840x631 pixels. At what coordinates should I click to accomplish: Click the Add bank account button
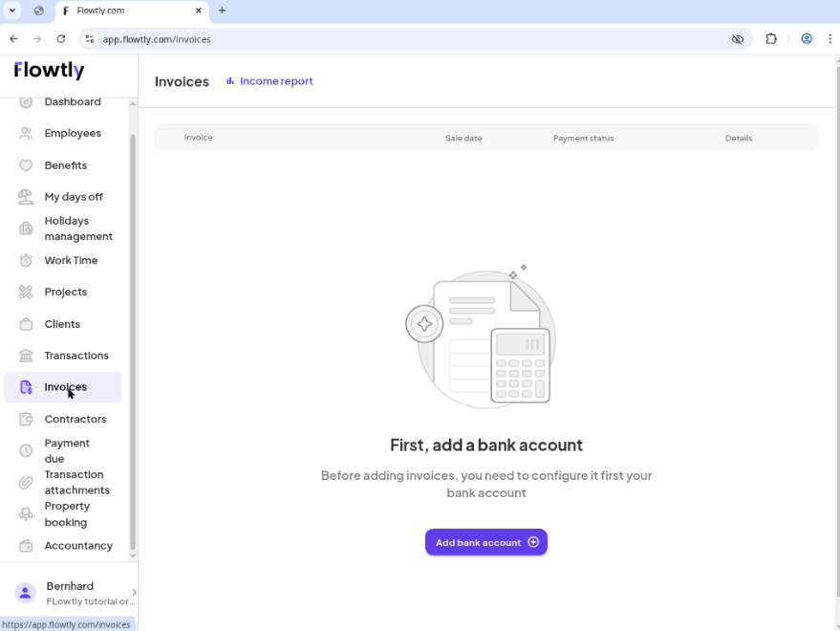click(485, 542)
